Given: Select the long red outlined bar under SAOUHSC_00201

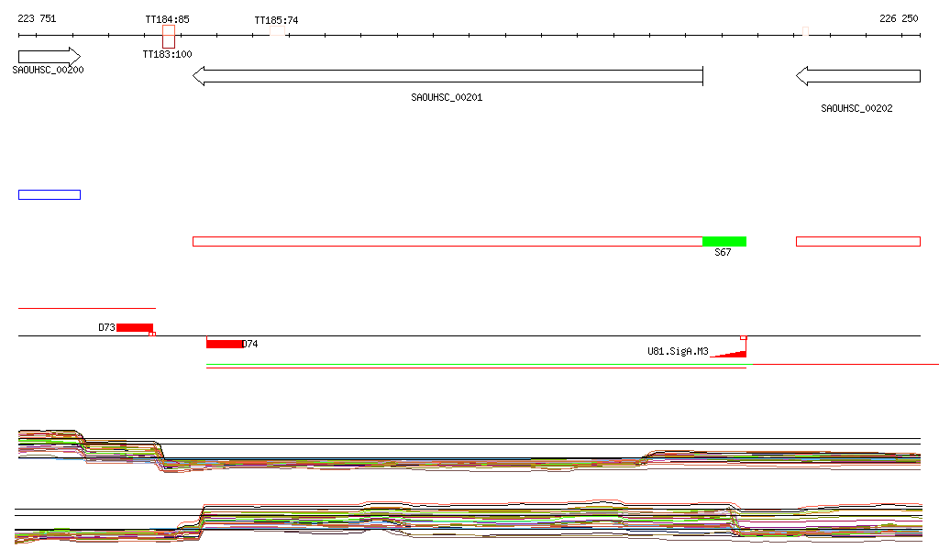Looking at the screenshot, I should point(447,242).
